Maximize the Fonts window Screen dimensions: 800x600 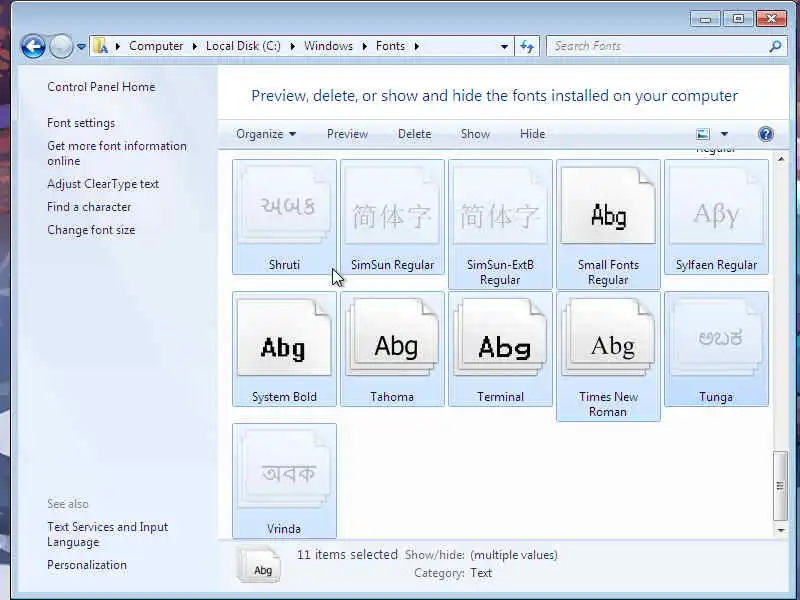click(738, 19)
